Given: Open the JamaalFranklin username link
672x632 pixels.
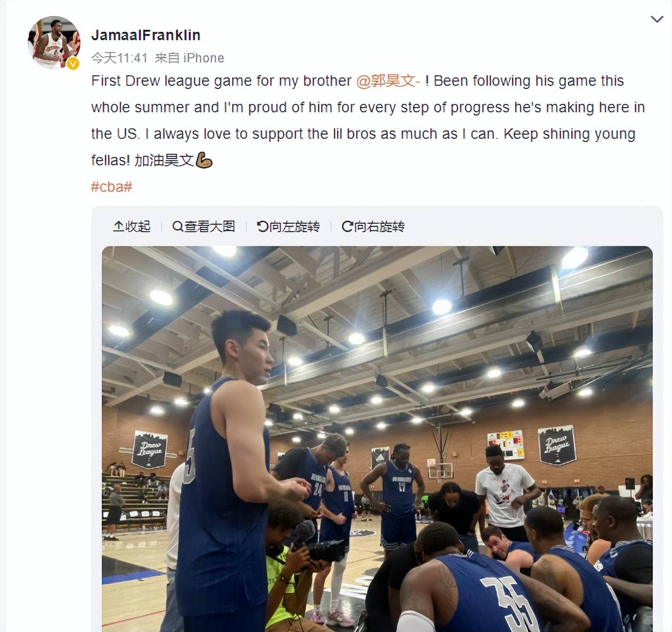Looking at the screenshot, I should 146,35.
